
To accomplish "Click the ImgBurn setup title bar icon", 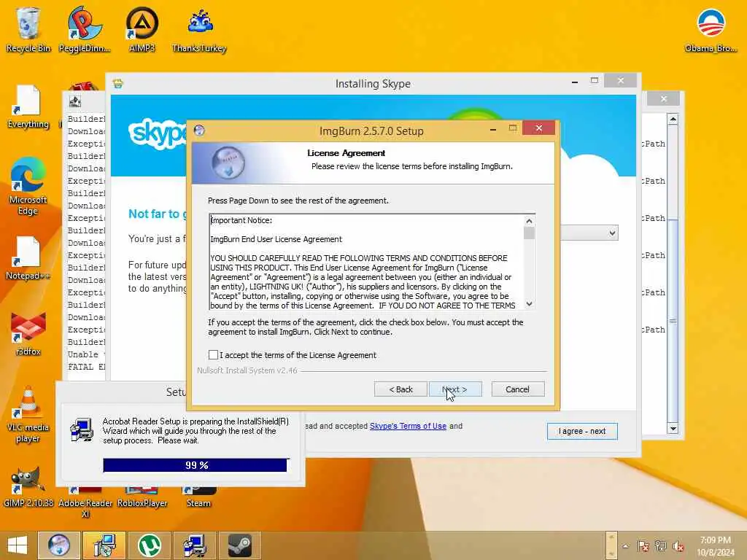I will pyautogui.click(x=199, y=130).
